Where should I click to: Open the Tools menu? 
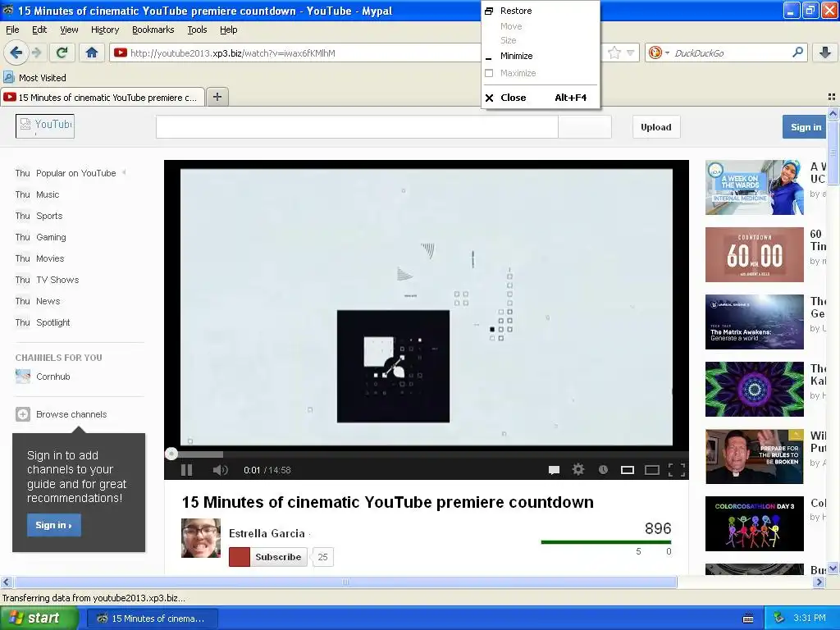[x=197, y=30]
